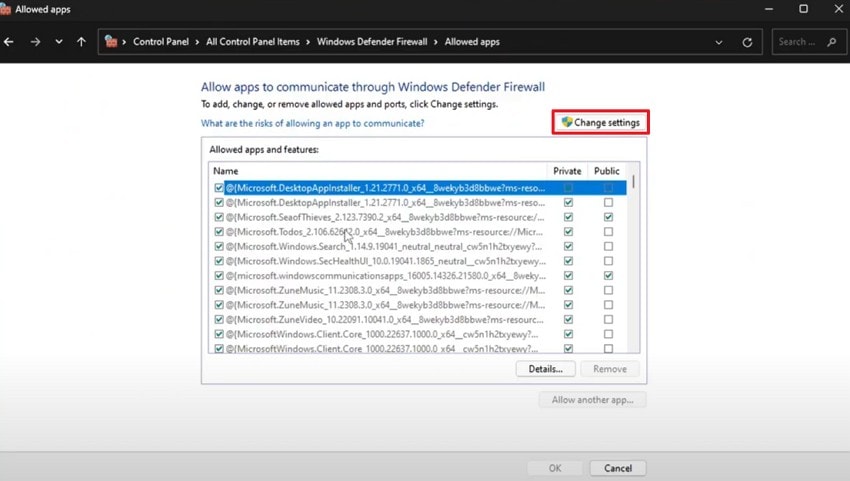The width and height of the screenshot is (850, 481).
Task: Enable Public checkbox for Microsoft.Todos row
Action: 608,232
